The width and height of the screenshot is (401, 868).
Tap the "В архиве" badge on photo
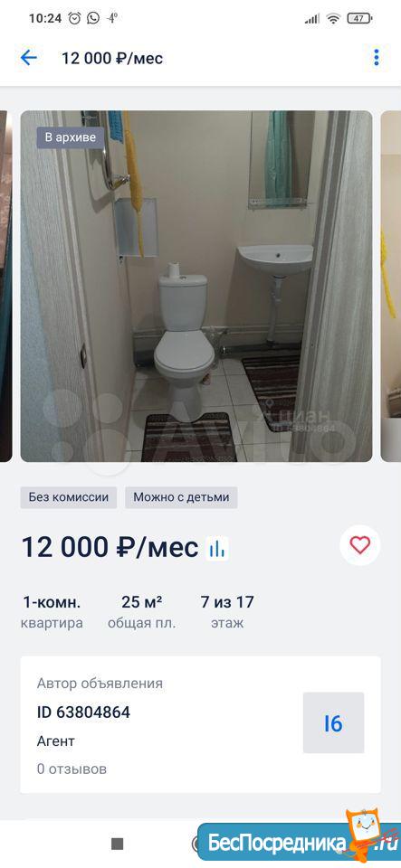71,137
